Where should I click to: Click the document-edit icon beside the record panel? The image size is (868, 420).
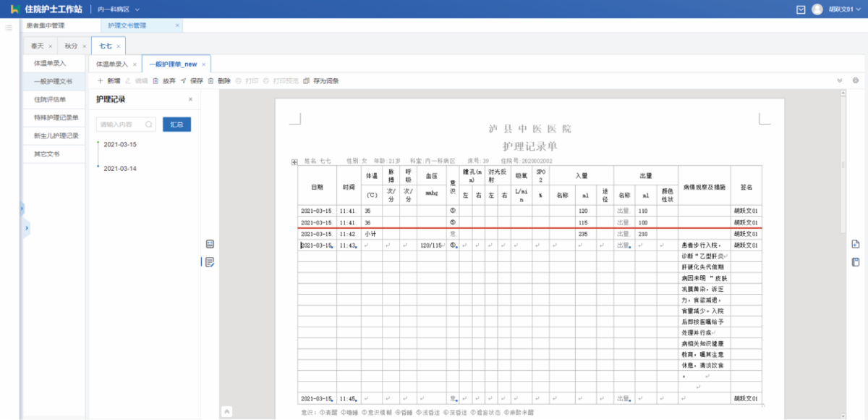click(210, 261)
